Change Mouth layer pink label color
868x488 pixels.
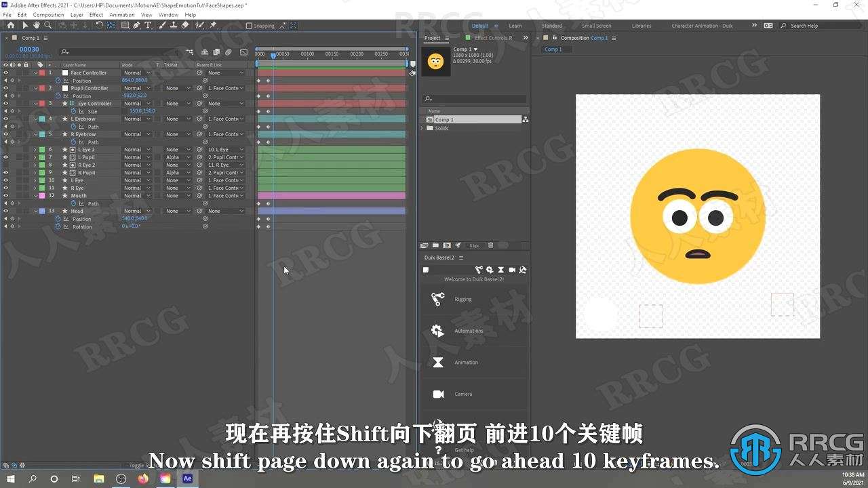42,196
